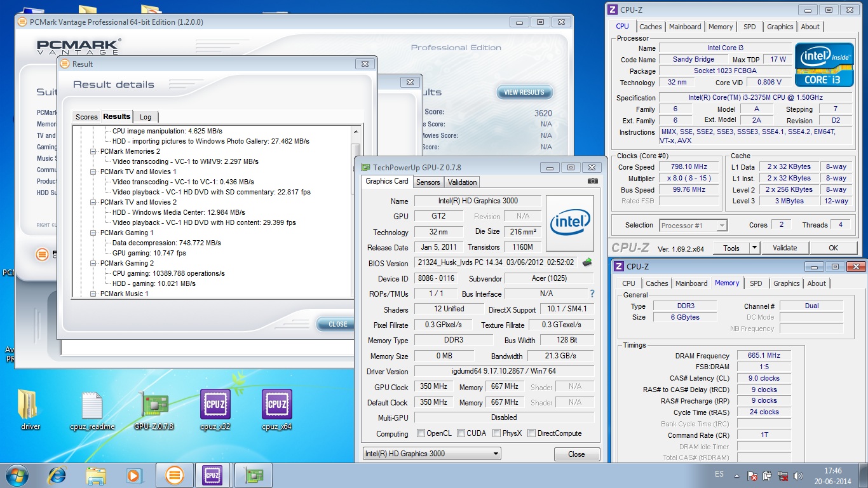
Task: Collapse the PCMark Gaming 2 node
Action: click(x=93, y=264)
